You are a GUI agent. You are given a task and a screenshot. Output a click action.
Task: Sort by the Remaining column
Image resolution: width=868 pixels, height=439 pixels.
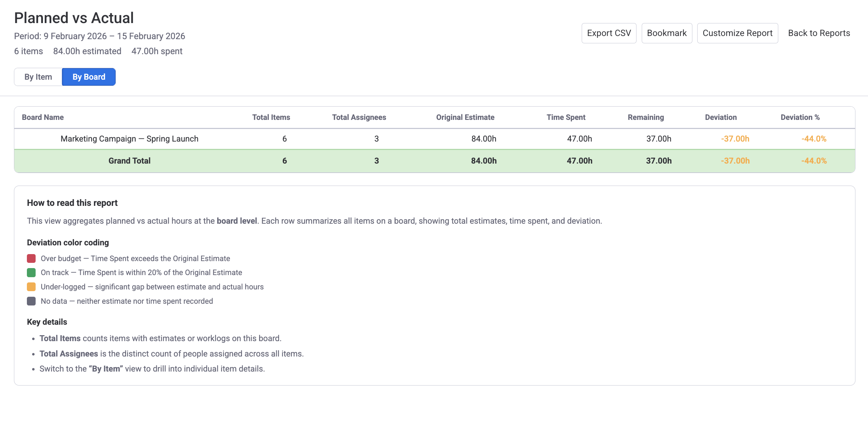tap(646, 117)
